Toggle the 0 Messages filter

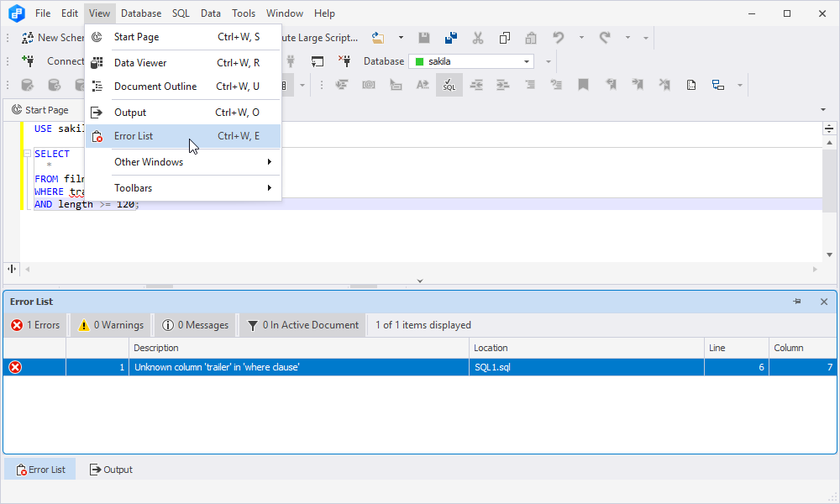[195, 325]
